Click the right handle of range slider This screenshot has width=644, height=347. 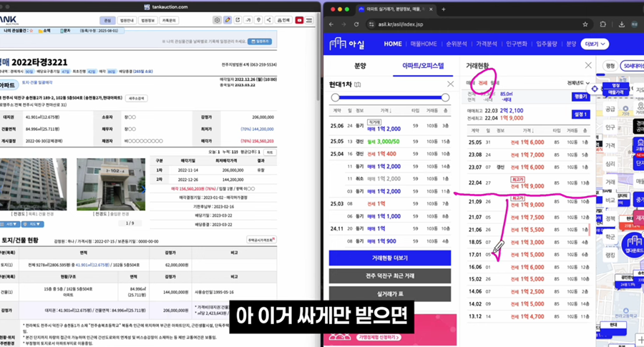pos(445,97)
